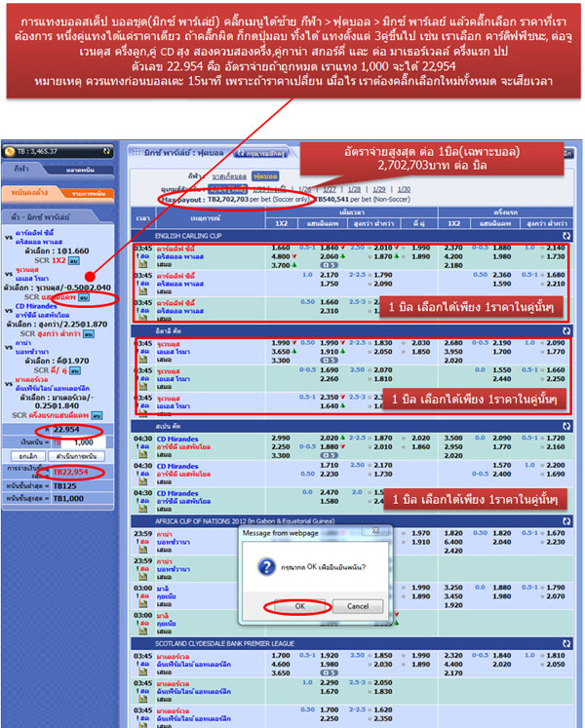Select the ฟุตบอล sport filter
Viewport: 585px width, 728px height.
265,176
